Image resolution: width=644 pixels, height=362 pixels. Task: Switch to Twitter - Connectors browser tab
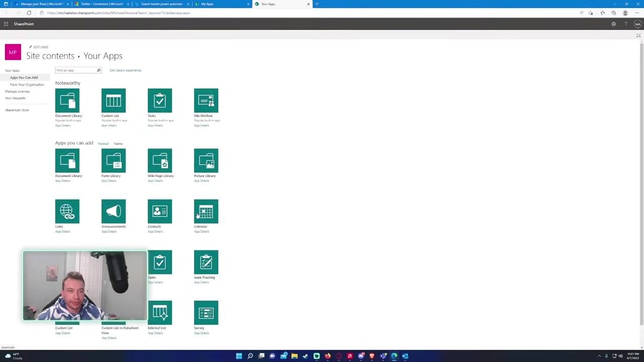[x=101, y=4]
